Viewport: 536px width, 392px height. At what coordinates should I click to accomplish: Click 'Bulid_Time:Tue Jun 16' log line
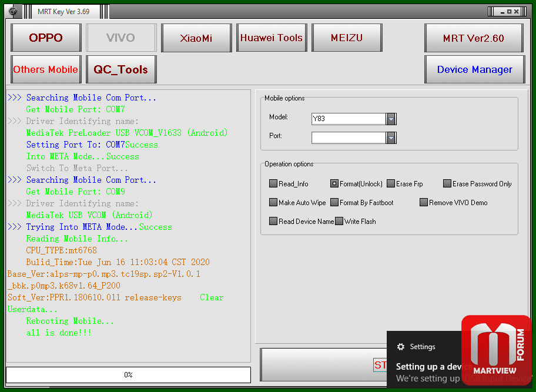click(x=118, y=263)
